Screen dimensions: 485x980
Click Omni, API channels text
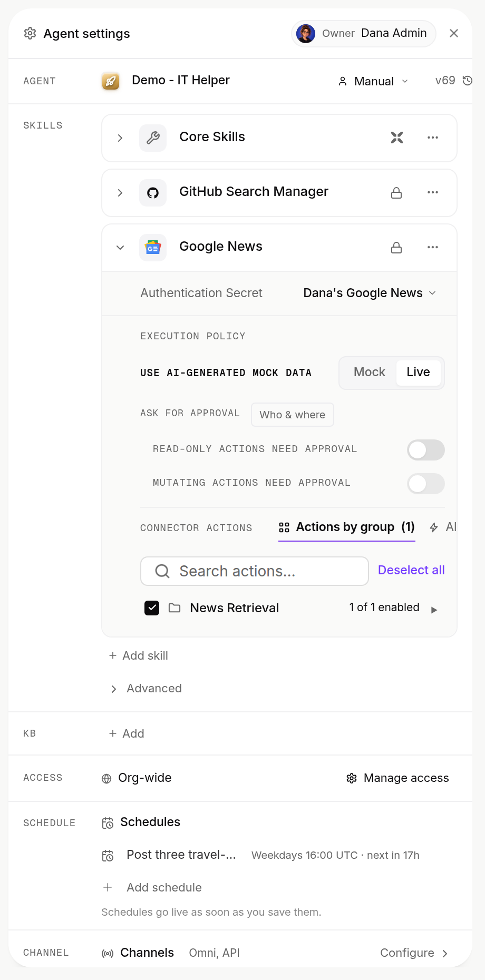click(215, 953)
